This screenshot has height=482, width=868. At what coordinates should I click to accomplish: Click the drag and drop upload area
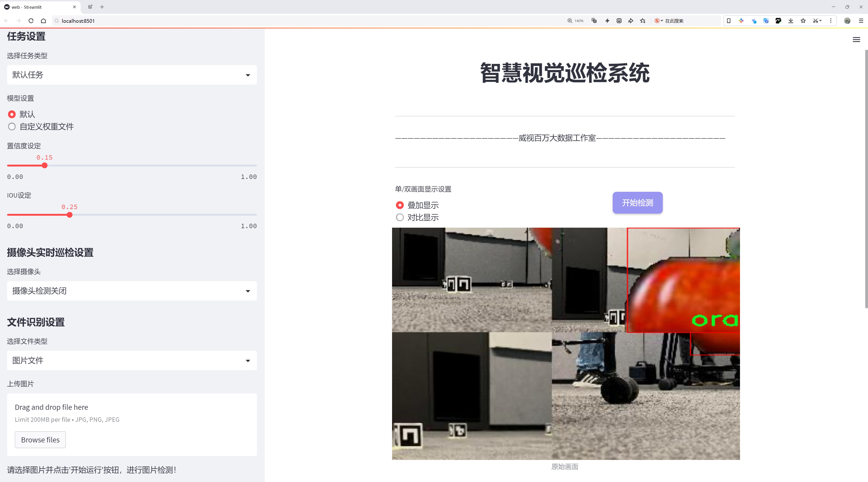(132, 425)
